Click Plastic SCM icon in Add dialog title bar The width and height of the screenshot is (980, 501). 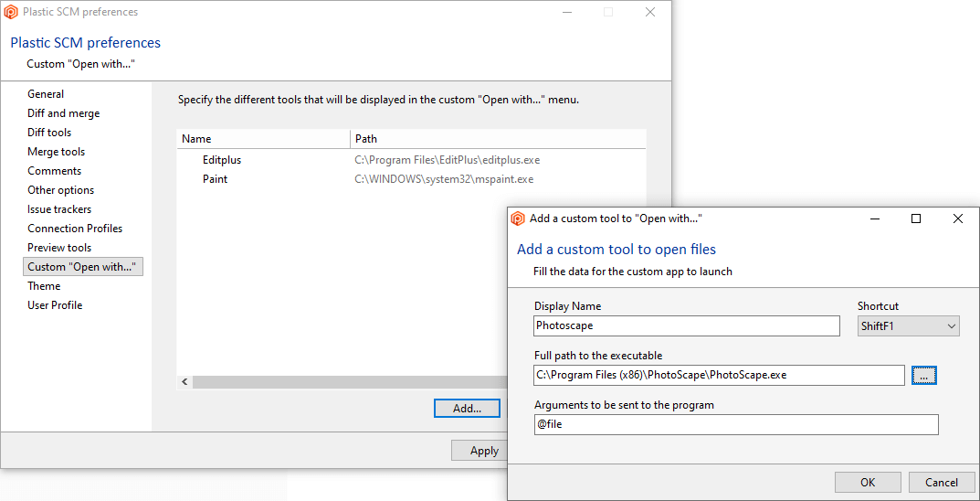518,219
